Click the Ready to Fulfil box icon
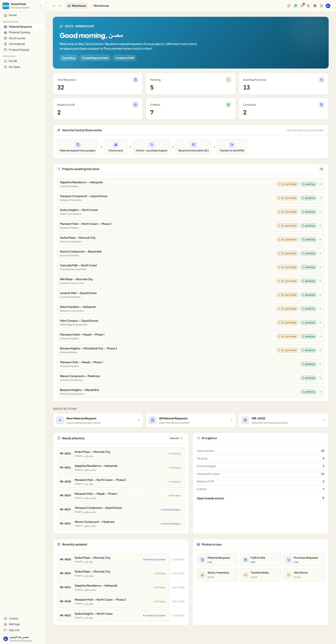 click(x=135, y=105)
